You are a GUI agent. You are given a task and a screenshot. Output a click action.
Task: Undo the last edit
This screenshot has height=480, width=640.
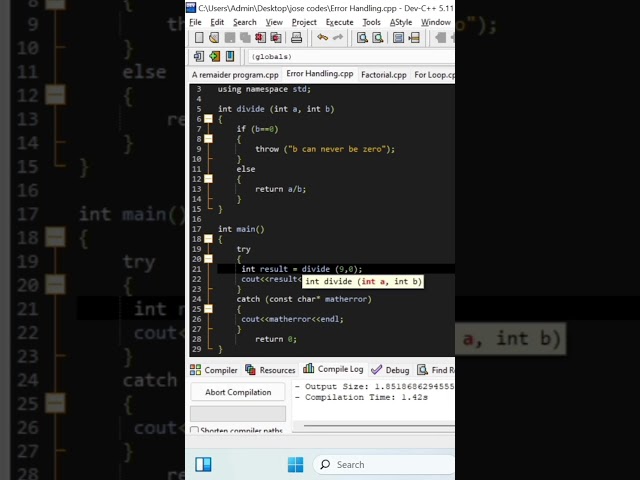coord(322,38)
